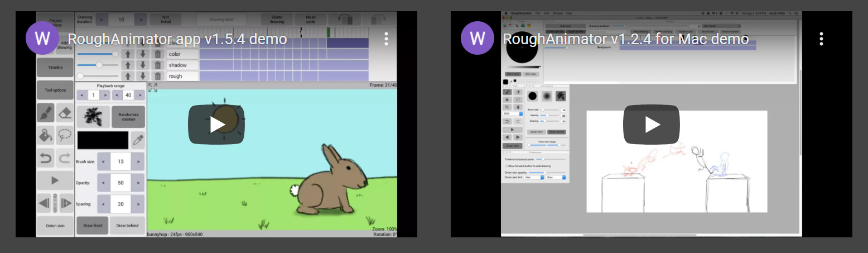
Task: Toggle the Timeline panel button
Action: (55, 68)
